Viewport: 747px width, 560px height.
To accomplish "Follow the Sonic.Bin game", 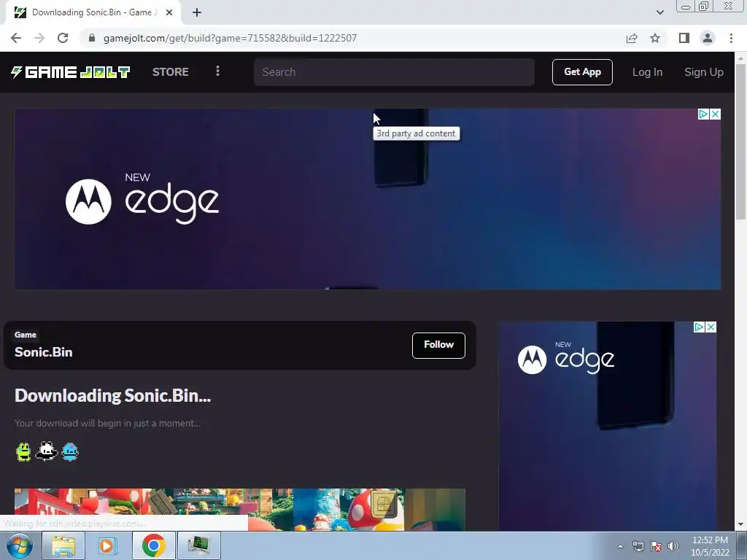I will [x=438, y=345].
